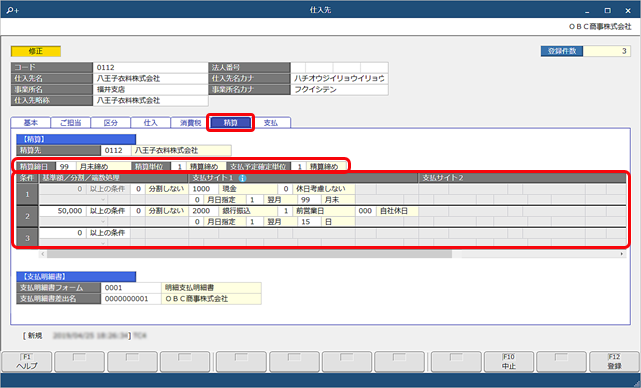The width and height of the screenshot is (641, 388).
Task: Click the 支払予定確定単位 value field
Action: pyautogui.click(x=299, y=167)
